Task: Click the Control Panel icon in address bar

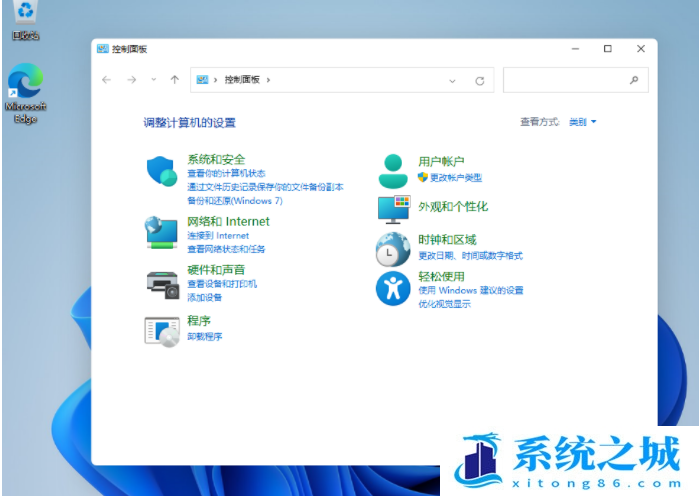Action: point(202,80)
